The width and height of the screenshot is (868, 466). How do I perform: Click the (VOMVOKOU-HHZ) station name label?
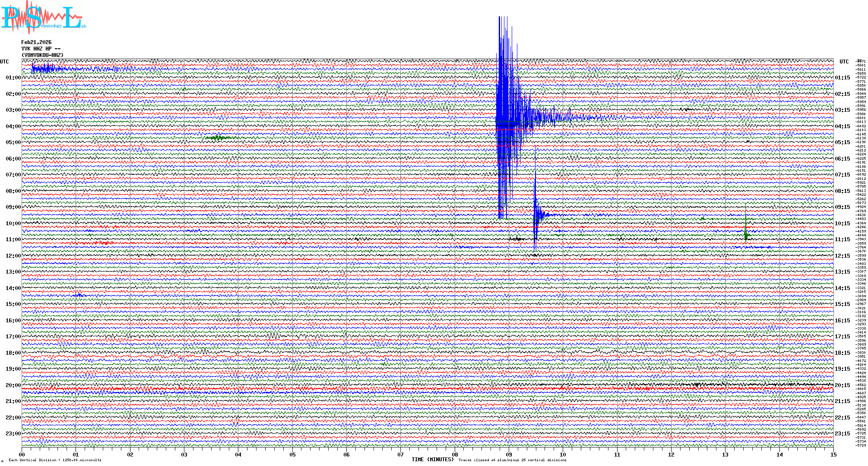tap(42, 55)
